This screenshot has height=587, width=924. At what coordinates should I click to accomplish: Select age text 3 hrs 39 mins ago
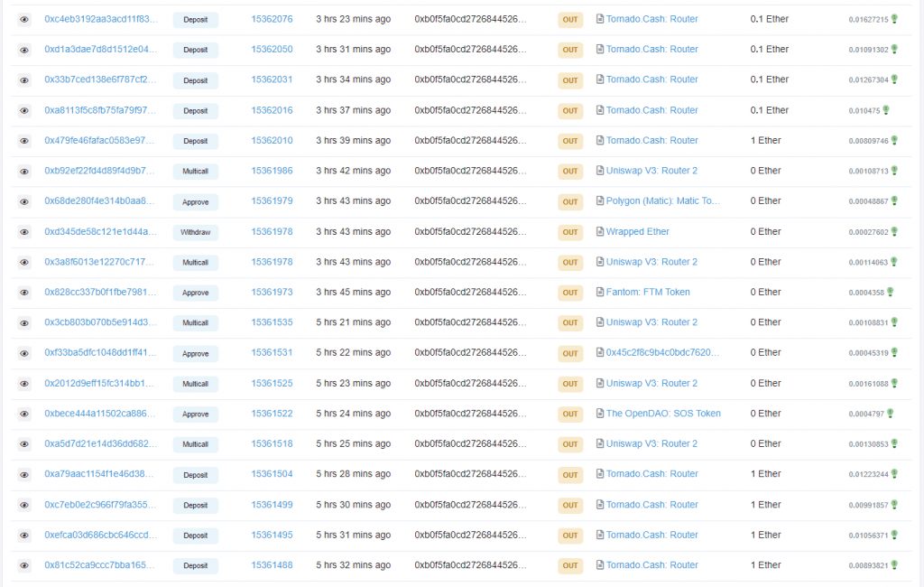(353, 140)
